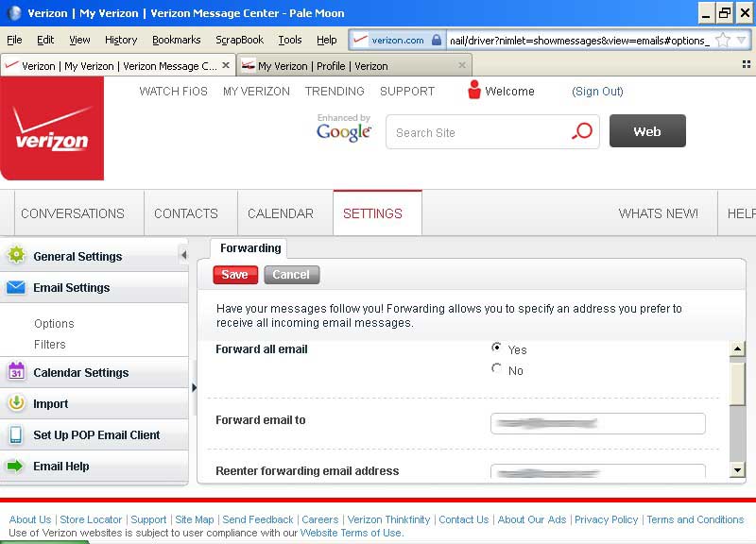
Task: Click the Terms and Conditions footer link
Action: (x=696, y=519)
